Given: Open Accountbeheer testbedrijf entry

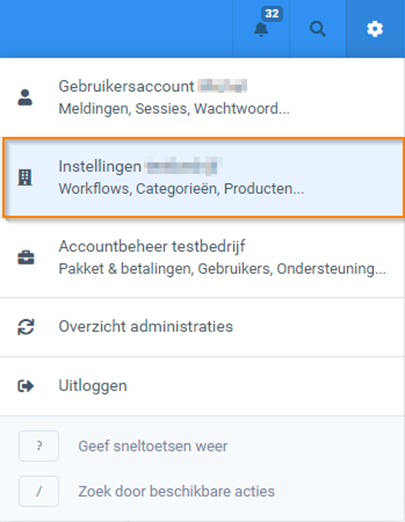Looking at the screenshot, I should click(x=202, y=257).
